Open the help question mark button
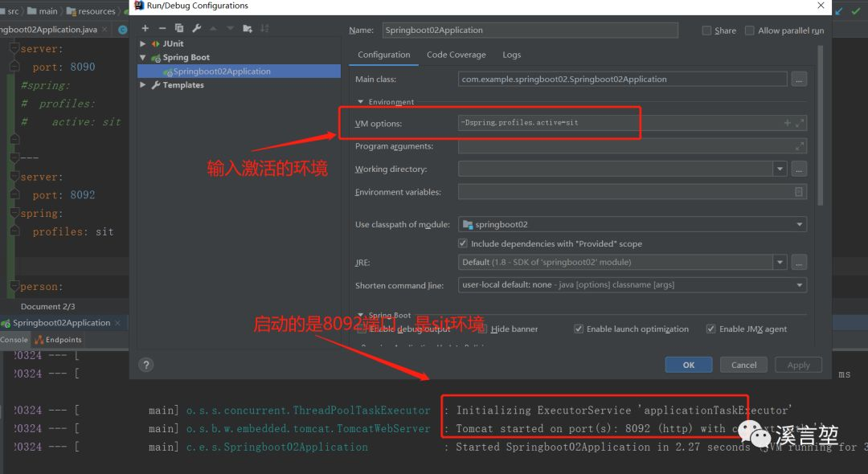868x474 pixels. pyautogui.click(x=146, y=365)
